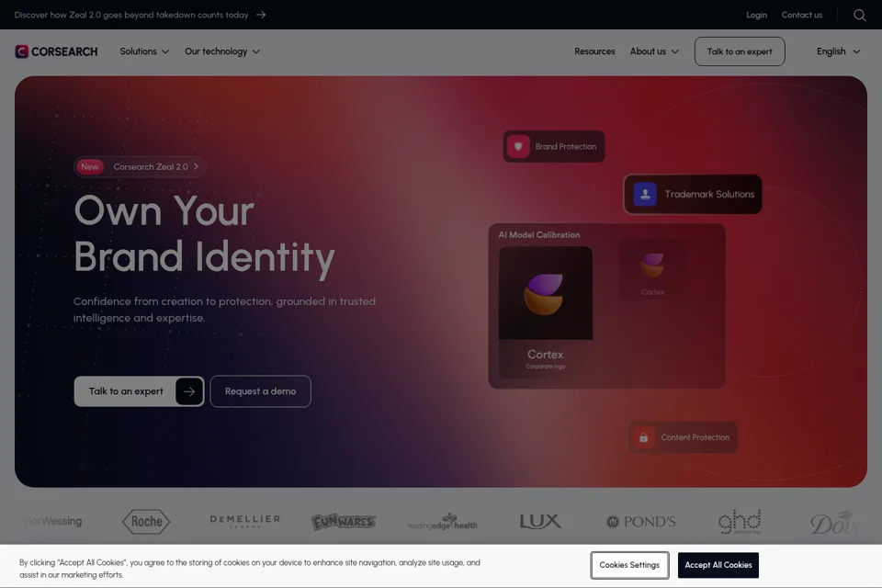
Task: Click arrow next to Zeal 2.0 announcement
Action: 261,16
